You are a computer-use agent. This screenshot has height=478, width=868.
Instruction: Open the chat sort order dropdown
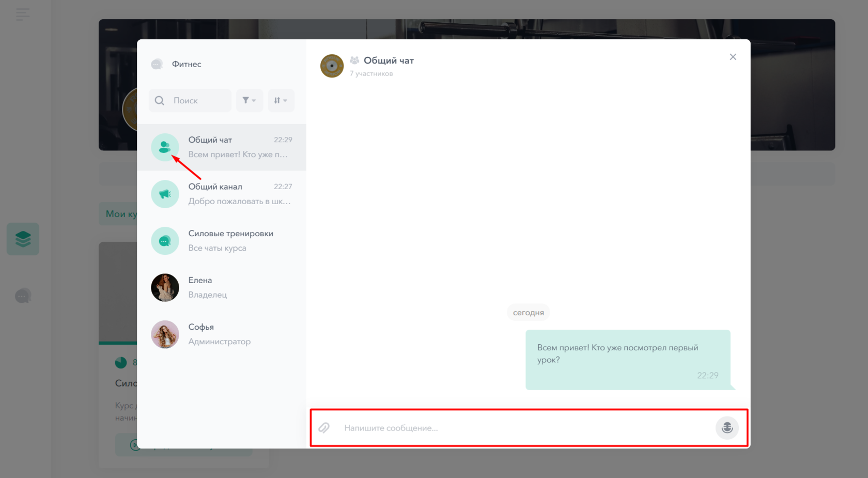pyautogui.click(x=281, y=100)
